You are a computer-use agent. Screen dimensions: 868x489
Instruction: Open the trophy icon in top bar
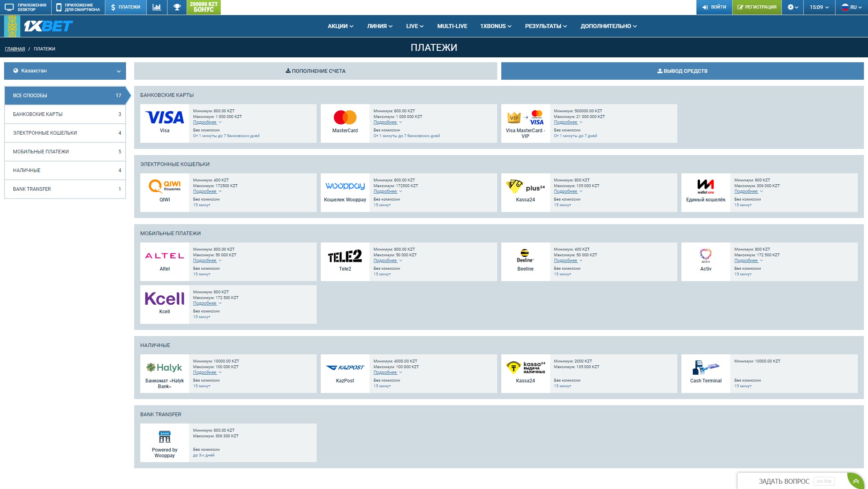pos(177,7)
